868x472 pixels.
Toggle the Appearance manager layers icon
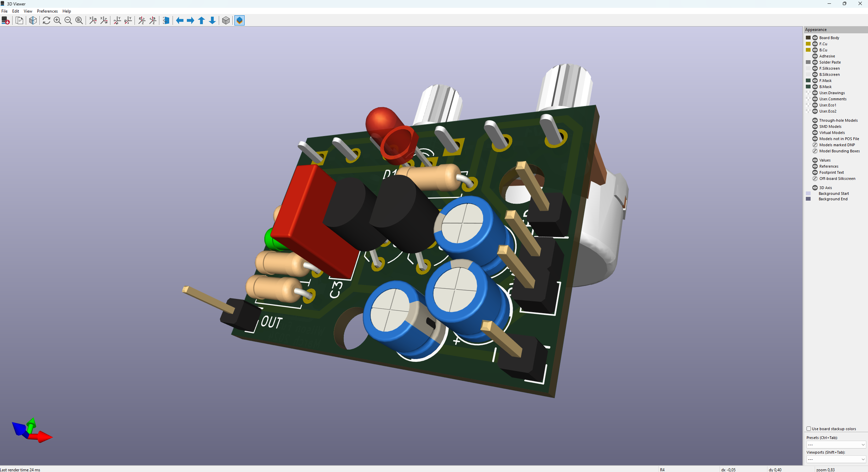[240, 20]
